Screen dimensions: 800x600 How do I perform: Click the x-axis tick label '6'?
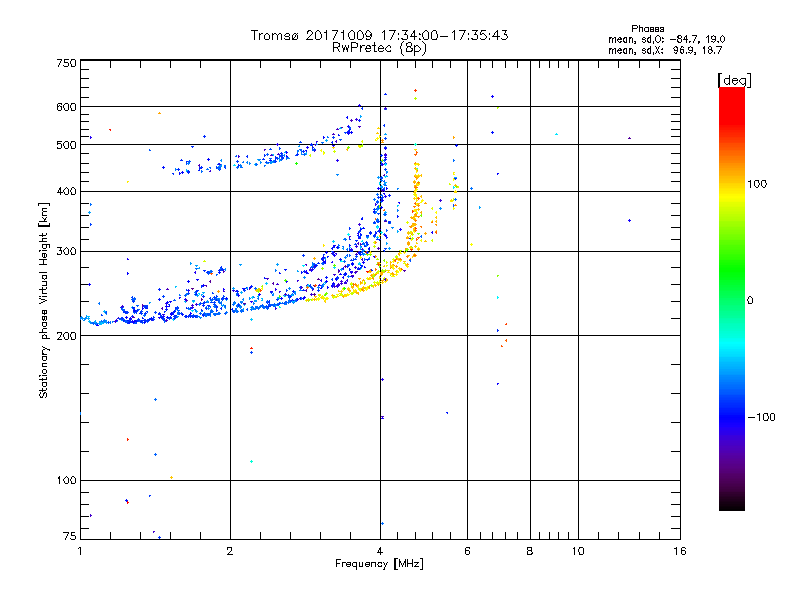tap(467, 551)
